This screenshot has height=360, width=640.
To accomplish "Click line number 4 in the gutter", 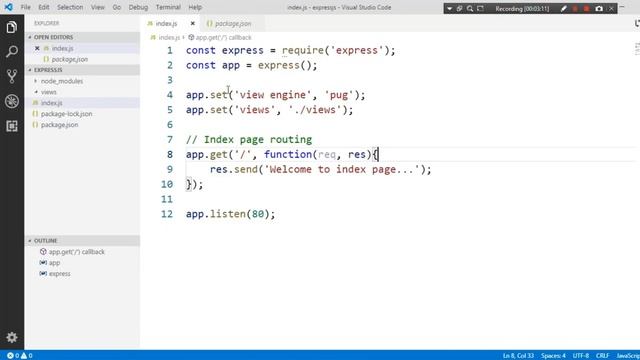I will coord(170,95).
